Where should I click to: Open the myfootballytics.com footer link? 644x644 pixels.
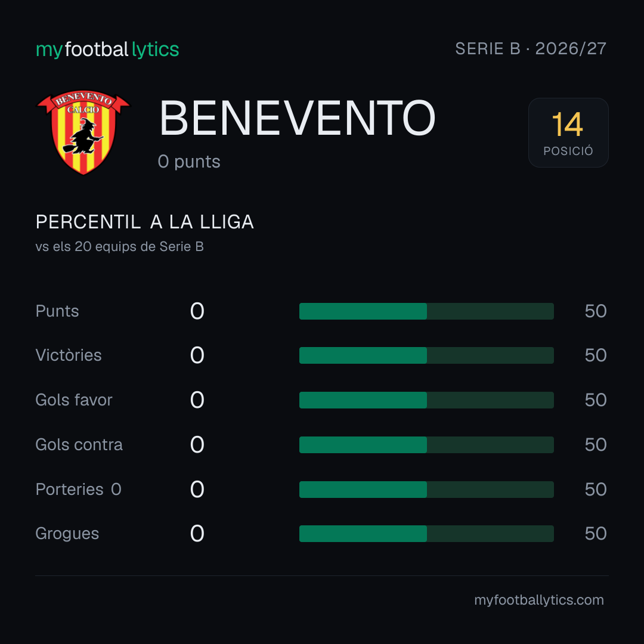click(x=539, y=600)
